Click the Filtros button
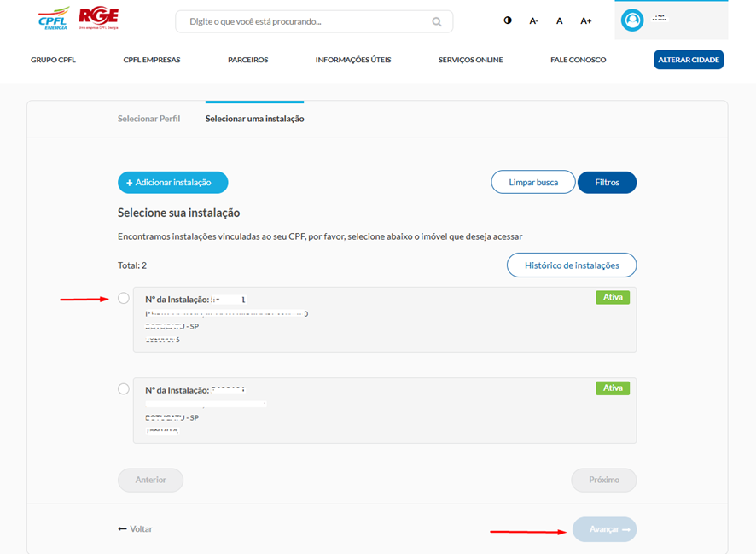The width and height of the screenshot is (756, 554). click(607, 183)
